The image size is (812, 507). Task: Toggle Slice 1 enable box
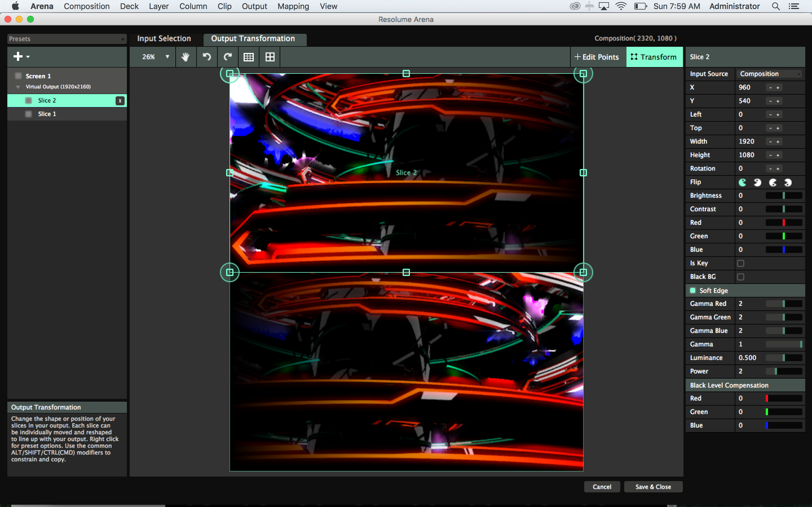[28, 114]
